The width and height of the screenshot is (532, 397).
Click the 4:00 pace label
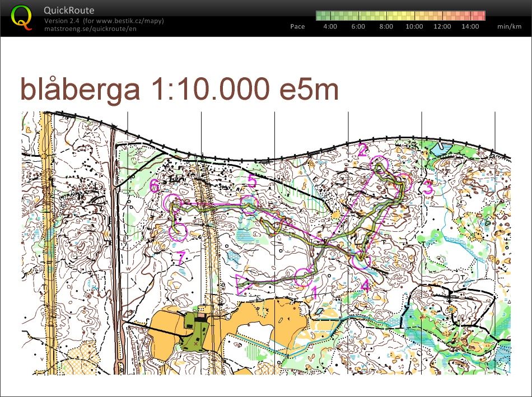[x=330, y=26]
